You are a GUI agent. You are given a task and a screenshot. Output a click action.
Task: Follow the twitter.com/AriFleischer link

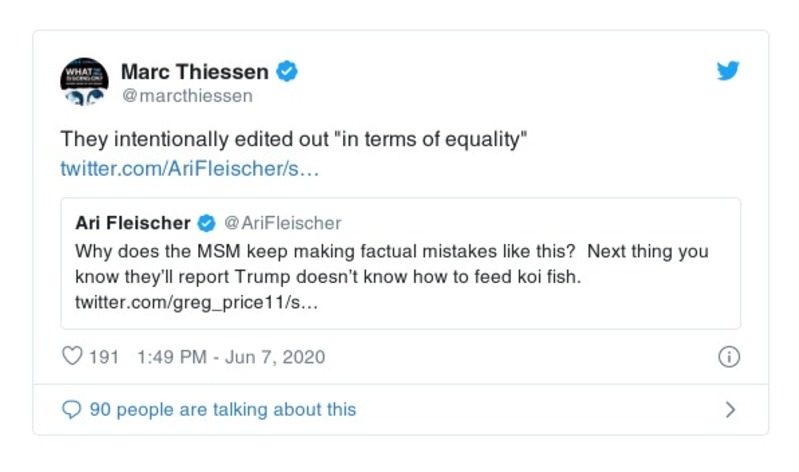[190, 168]
